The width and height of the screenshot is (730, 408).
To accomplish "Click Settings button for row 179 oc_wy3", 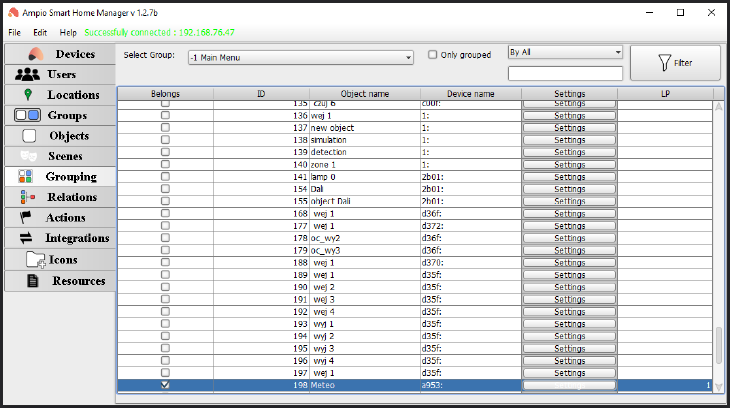I will tap(569, 250).
